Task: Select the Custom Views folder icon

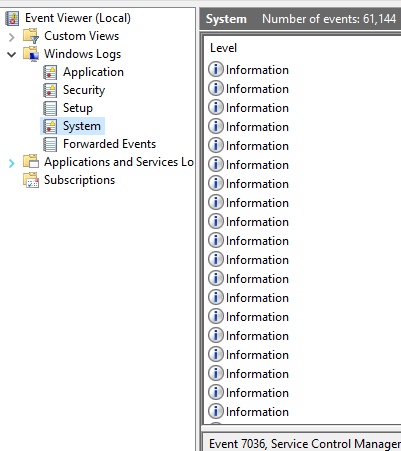Action: [x=31, y=36]
